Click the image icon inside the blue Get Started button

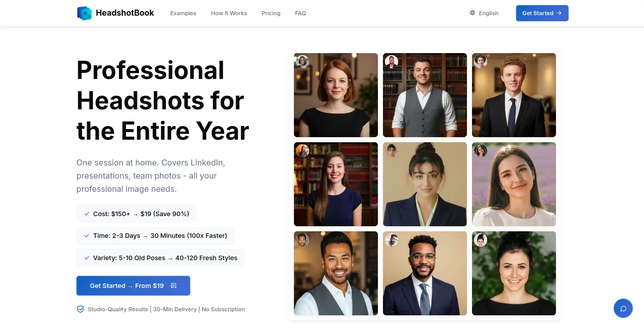(174, 285)
